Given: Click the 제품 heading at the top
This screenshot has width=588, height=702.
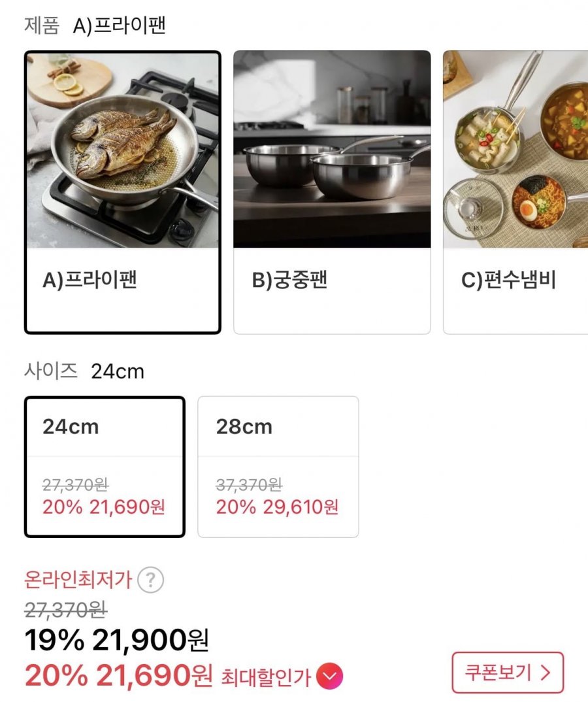Looking at the screenshot, I should pos(42,25).
